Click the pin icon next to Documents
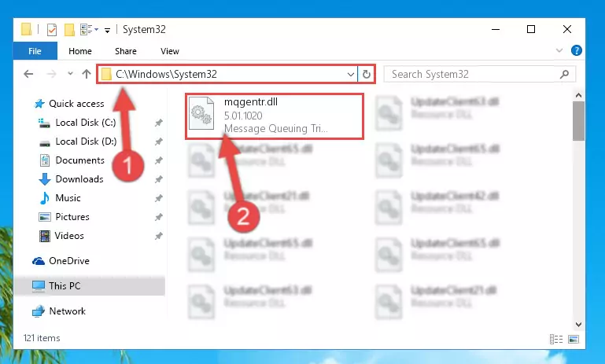The image size is (605, 364). (159, 161)
